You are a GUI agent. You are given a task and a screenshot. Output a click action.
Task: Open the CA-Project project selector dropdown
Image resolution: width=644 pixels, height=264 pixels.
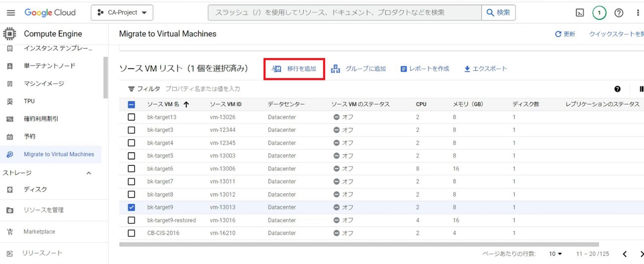[122, 13]
